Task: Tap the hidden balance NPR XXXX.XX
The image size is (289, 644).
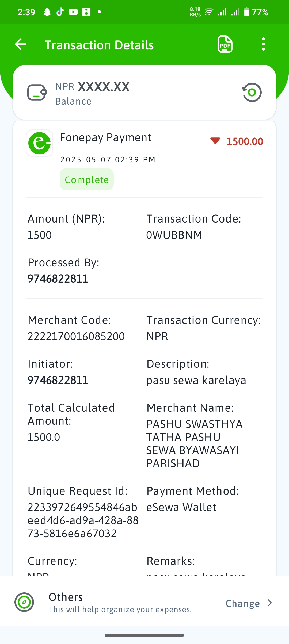Action: click(92, 87)
